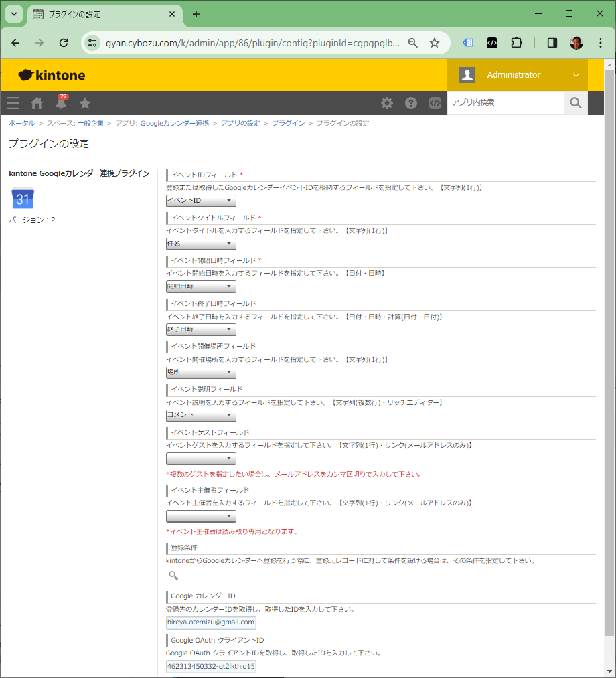The width and height of the screenshot is (616, 678).
Task: Click the browser address bar URL
Action: (252, 43)
